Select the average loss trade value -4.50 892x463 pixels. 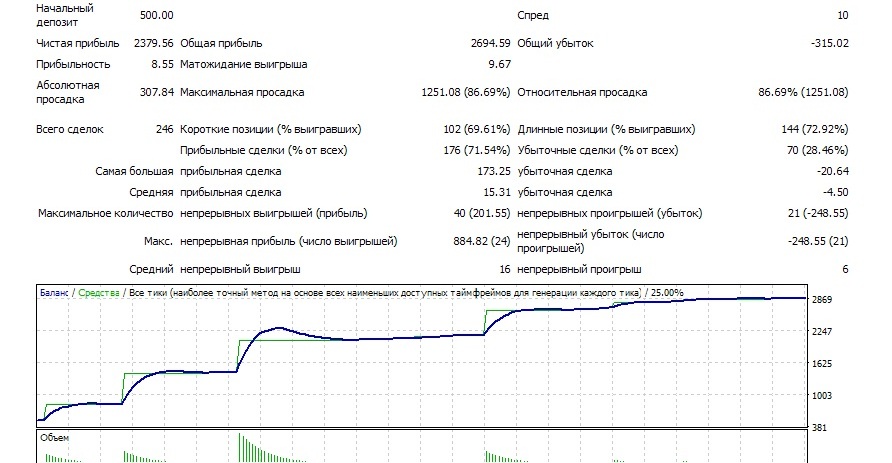[835, 192]
